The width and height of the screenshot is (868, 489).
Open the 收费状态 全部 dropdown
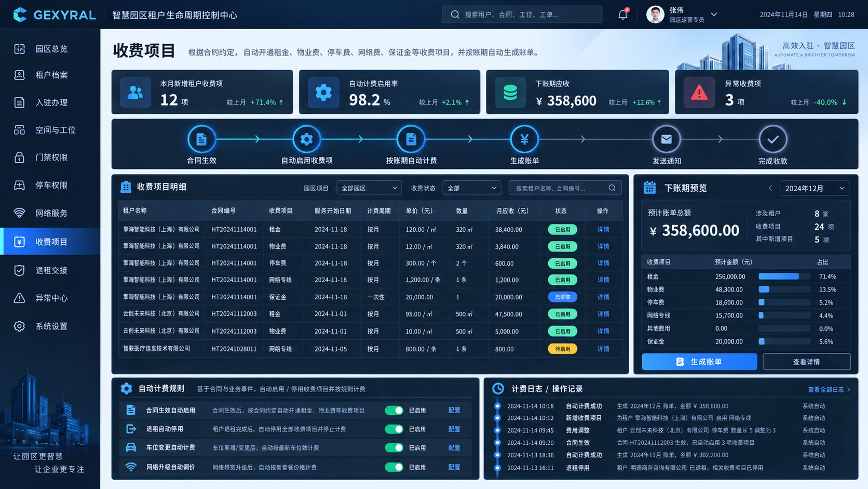[x=471, y=188]
